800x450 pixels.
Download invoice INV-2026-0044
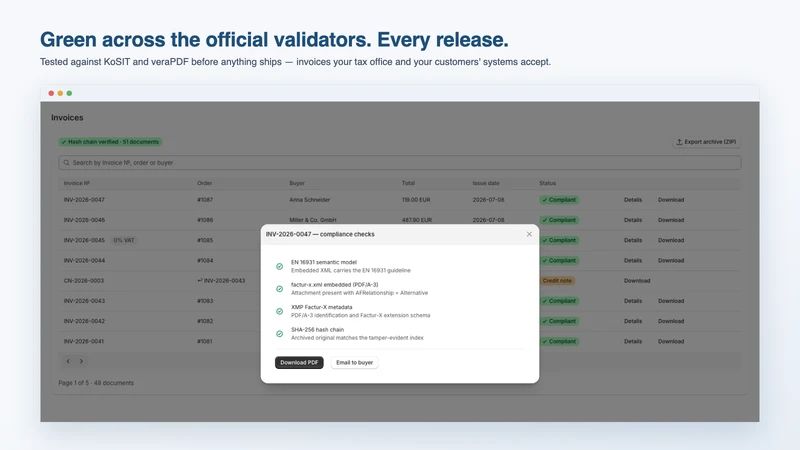(671, 260)
